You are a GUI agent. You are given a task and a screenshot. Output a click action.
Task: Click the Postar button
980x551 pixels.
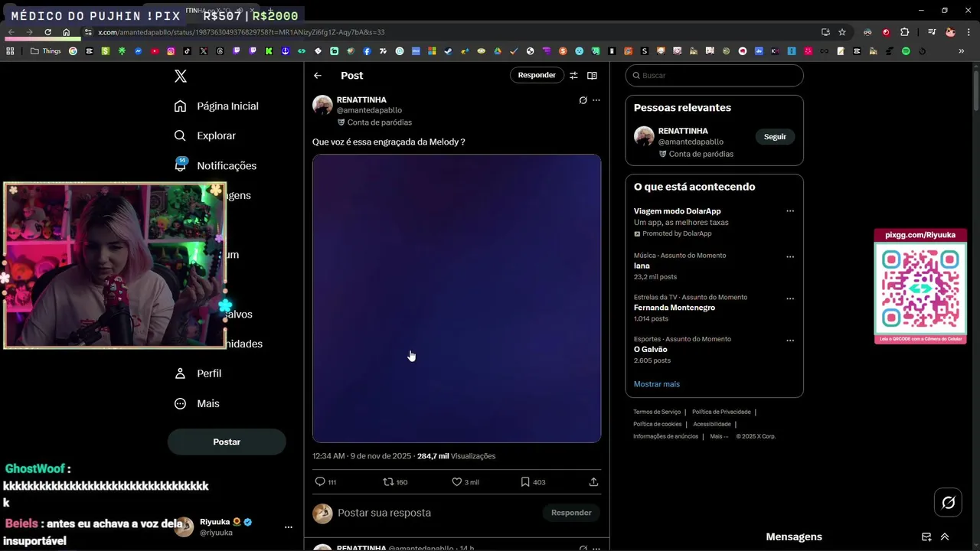tap(227, 442)
